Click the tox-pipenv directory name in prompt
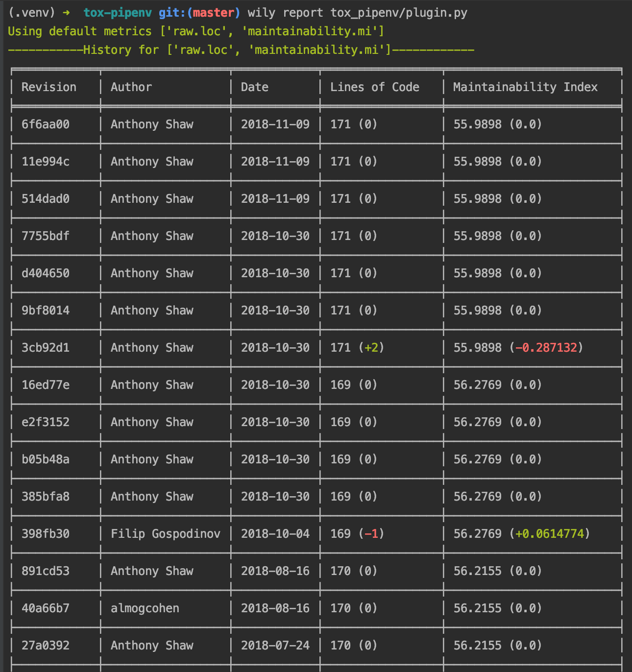The width and height of the screenshot is (632, 672). 118,13
